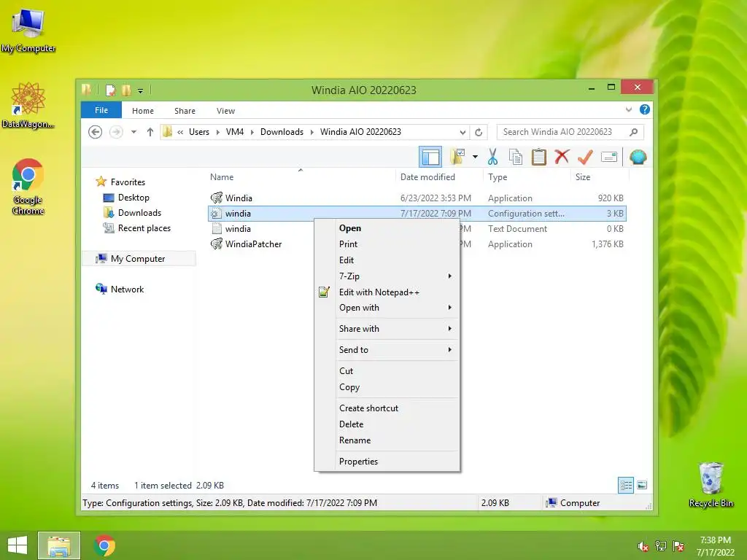Click the clipboard Paste toolbar icon
The height and width of the screenshot is (560, 747).
click(539, 157)
